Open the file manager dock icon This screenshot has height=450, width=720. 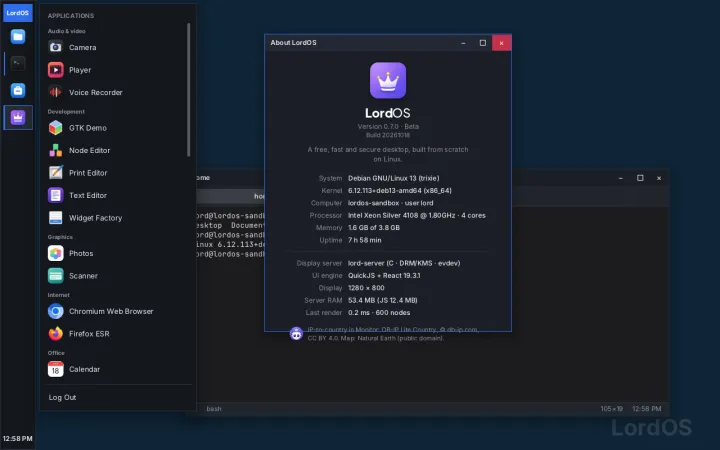[18, 36]
